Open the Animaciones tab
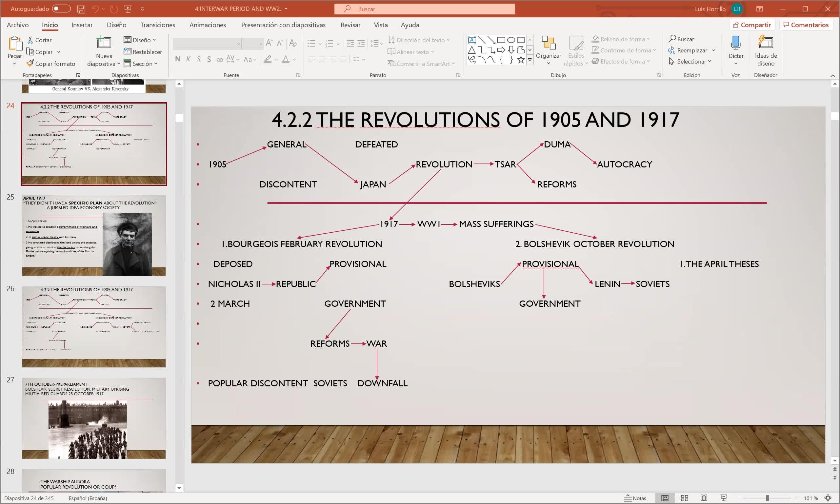 click(x=207, y=25)
